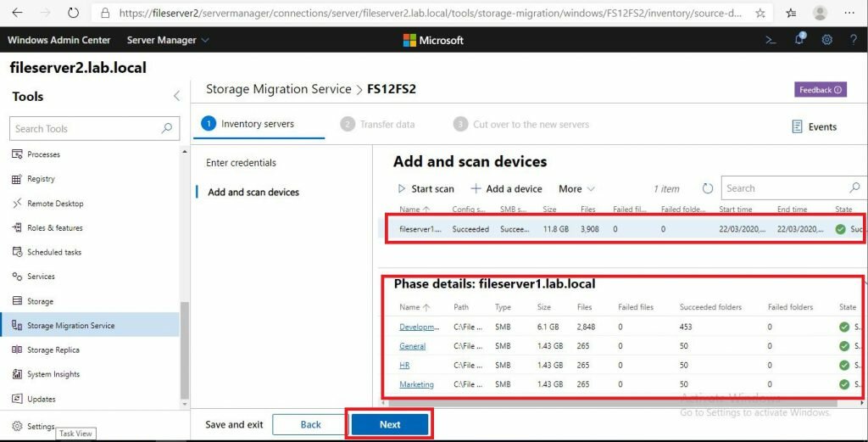Collapse the Tools pane chevron
868x442 pixels.
pos(176,96)
